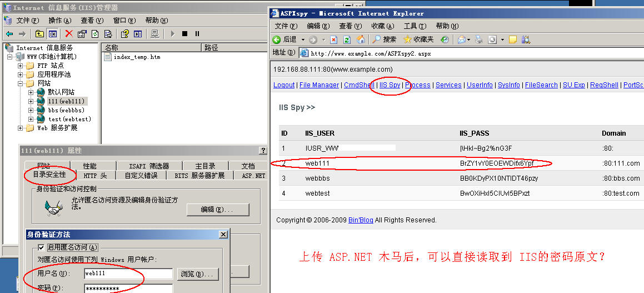Click IE address bar URL field
Screen dimensions: 644x293
[471, 53]
